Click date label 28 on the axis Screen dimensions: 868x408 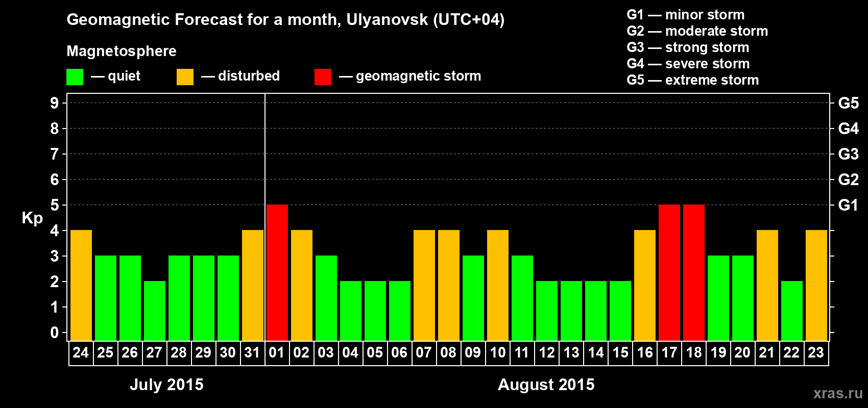[x=179, y=352]
